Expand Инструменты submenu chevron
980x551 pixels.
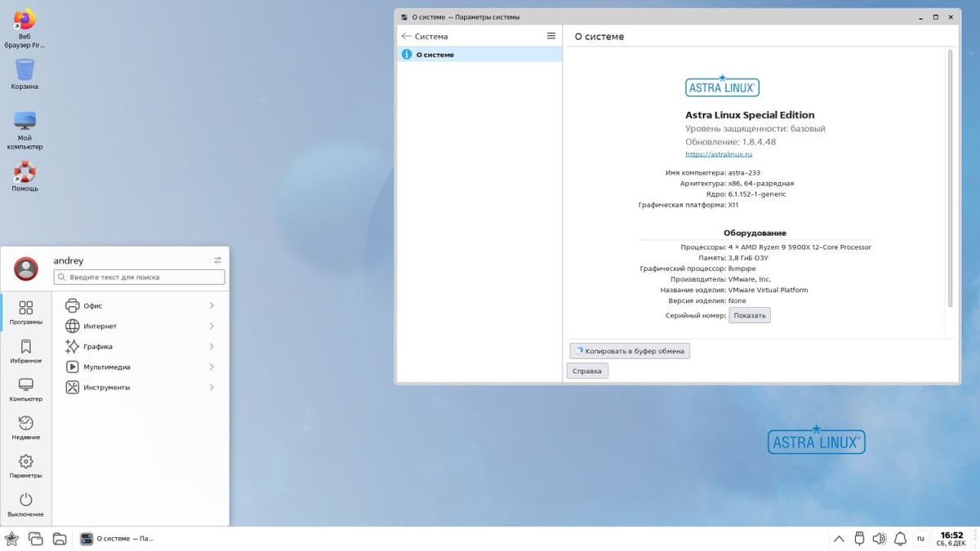point(212,387)
